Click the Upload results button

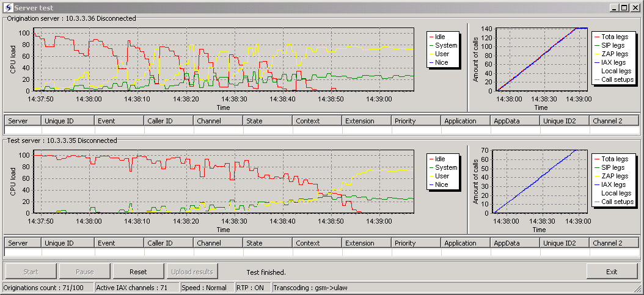point(192,272)
